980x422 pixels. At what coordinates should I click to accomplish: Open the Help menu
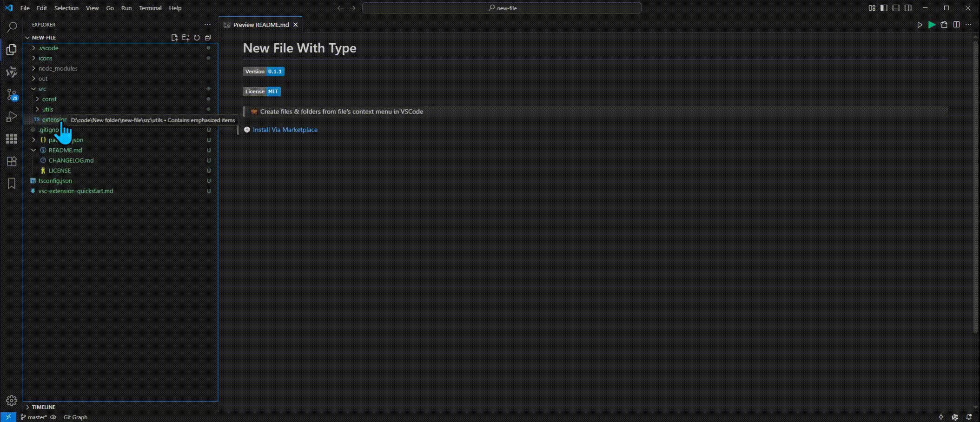(x=175, y=8)
